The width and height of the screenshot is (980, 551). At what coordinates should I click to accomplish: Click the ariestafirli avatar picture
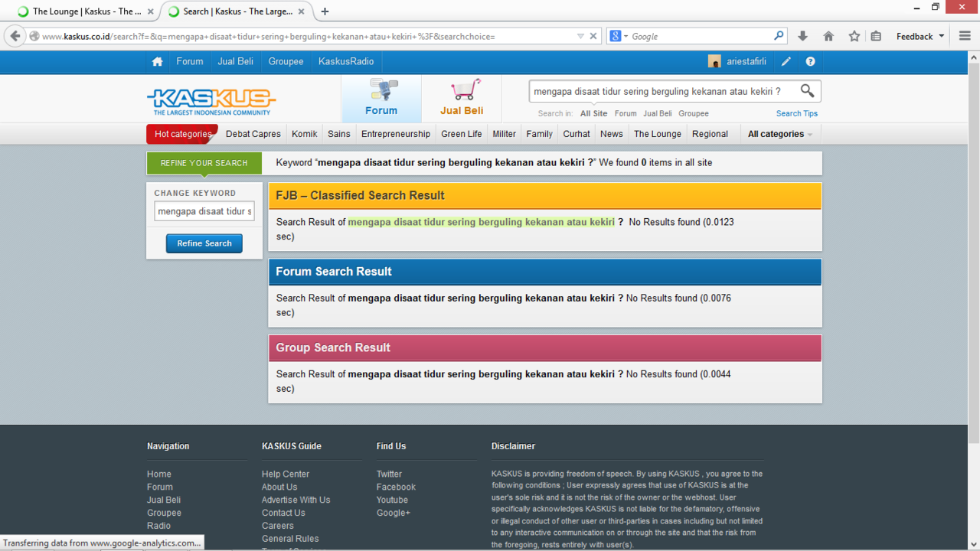714,61
